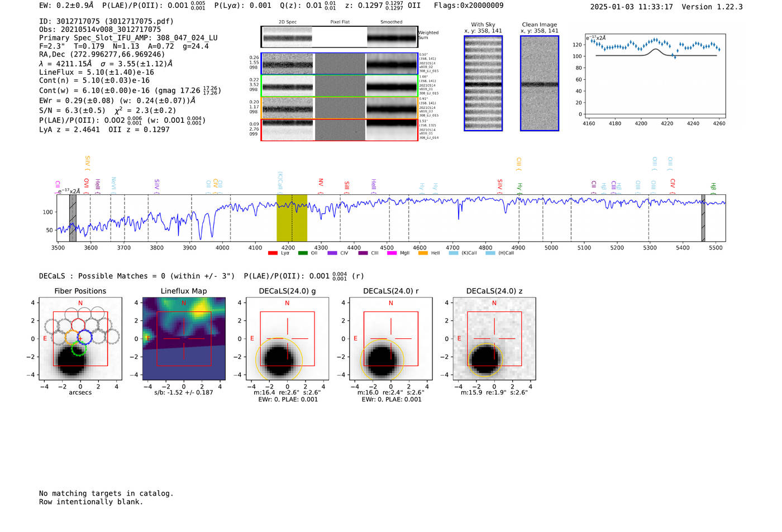
Task: Click the 'Row intentionally blank.' text
Action: (x=91, y=502)
